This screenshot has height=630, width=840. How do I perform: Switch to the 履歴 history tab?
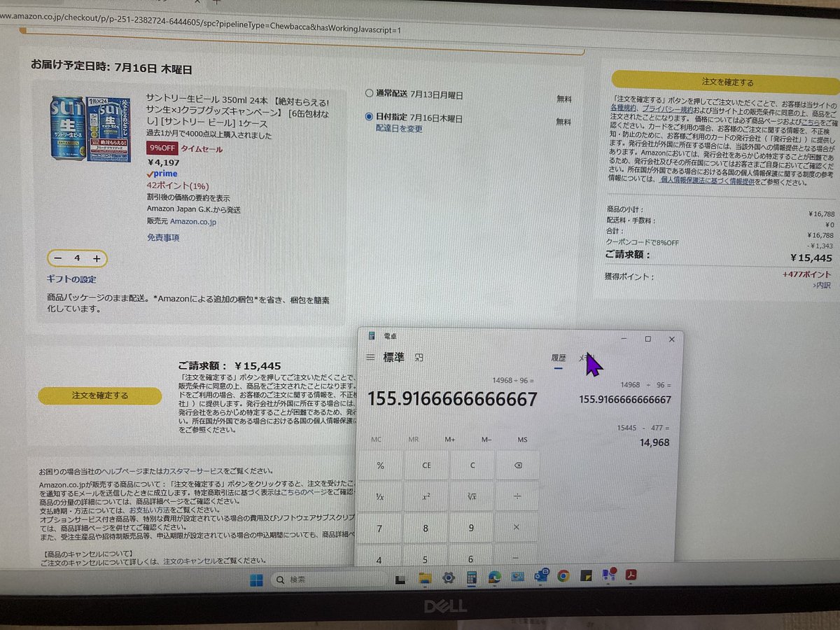(558, 358)
